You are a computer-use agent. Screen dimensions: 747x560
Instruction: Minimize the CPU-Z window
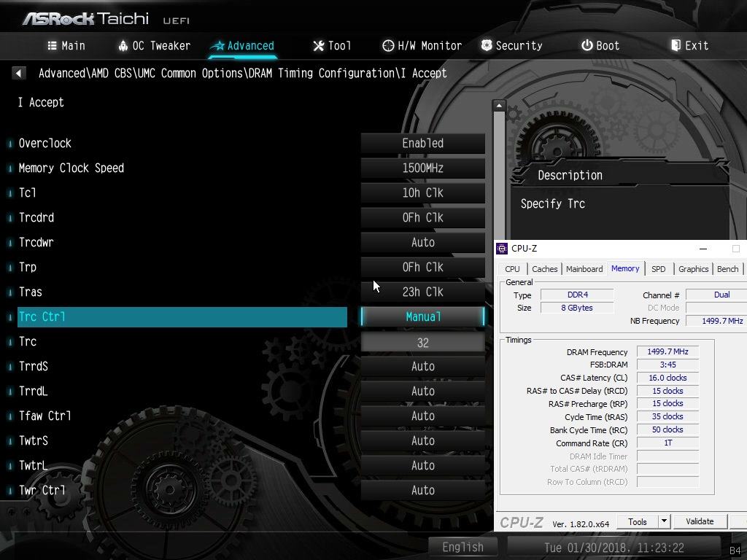click(703, 249)
